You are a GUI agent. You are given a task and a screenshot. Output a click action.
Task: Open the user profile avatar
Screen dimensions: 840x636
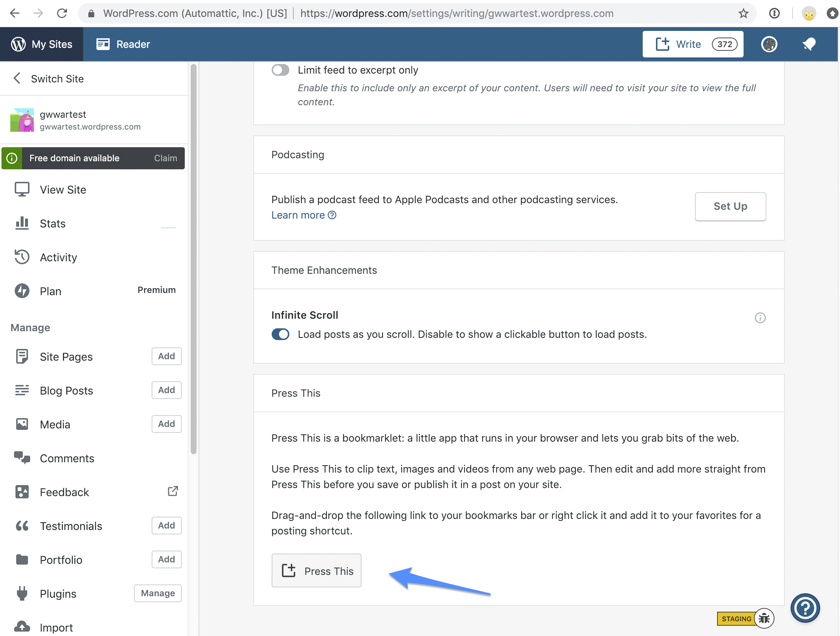769,44
